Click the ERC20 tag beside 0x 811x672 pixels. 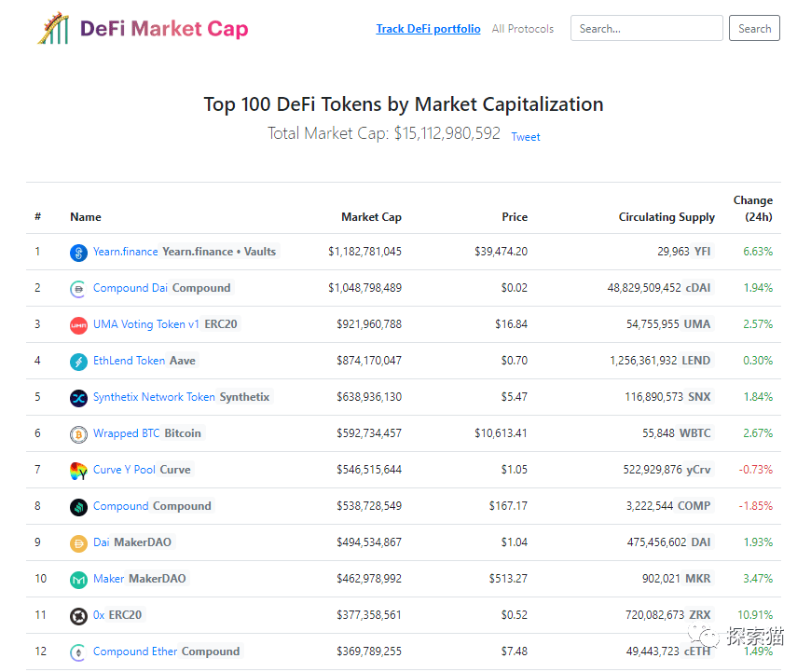(x=125, y=614)
